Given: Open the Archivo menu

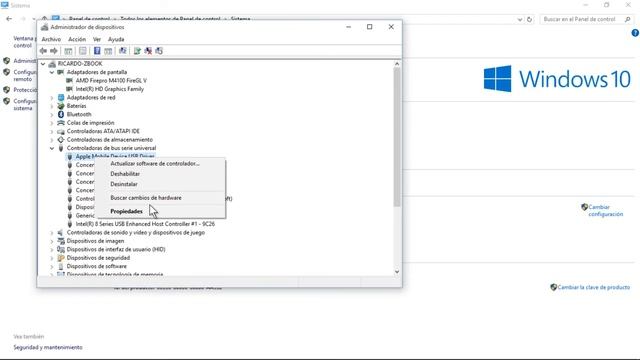Looking at the screenshot, I should 51,39.
